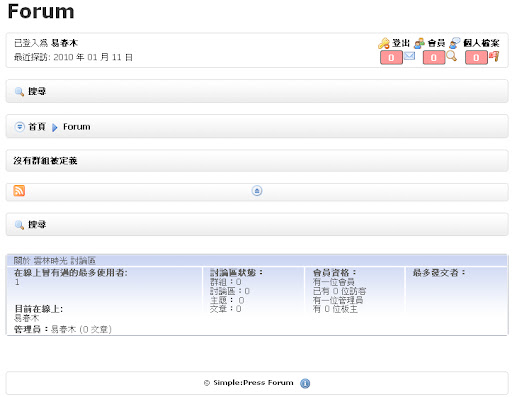Open the 會員 (members) people icon
Viewport: 512px width, 397px height.
click(x=419, y=43)
